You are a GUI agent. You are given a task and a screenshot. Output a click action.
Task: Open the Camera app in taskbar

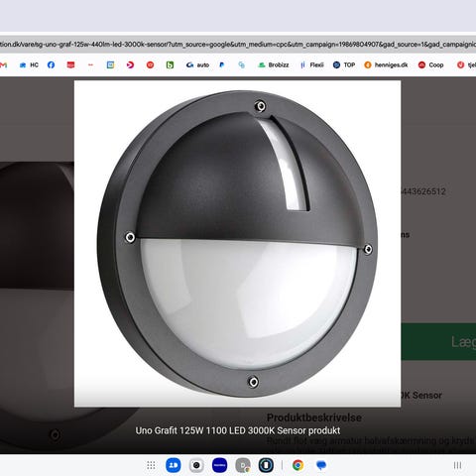[x=196, y=465]
